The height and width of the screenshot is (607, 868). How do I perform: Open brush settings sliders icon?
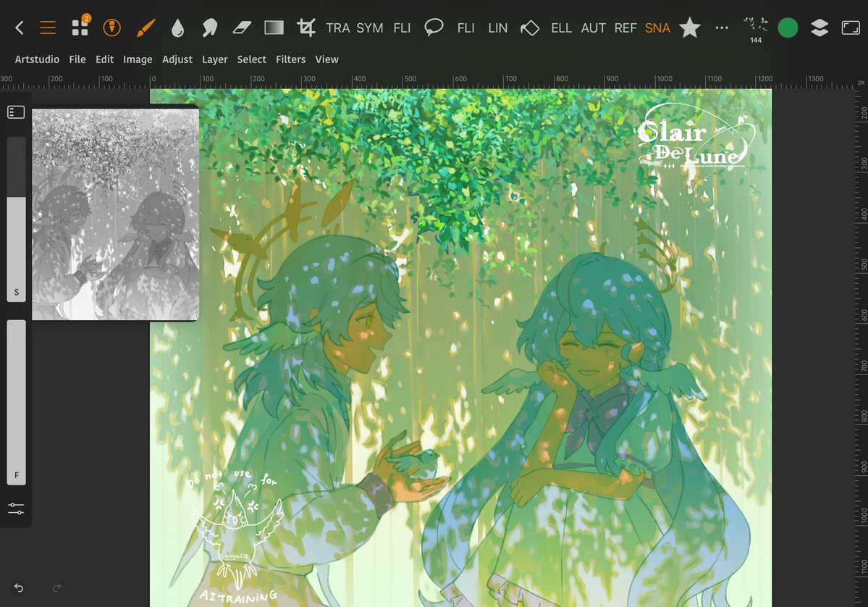(16, 508)
